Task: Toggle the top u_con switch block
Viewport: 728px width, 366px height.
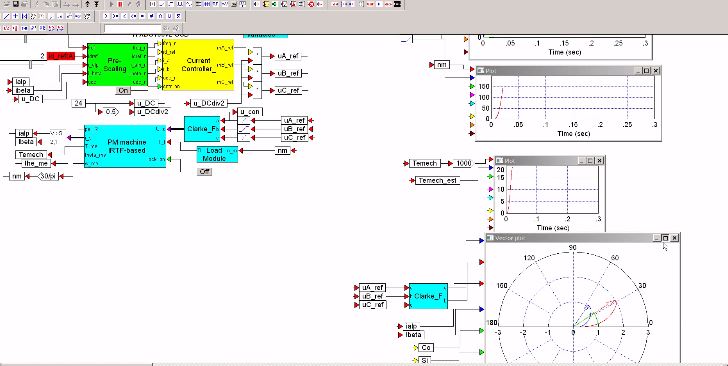Action: coord(244,120)
